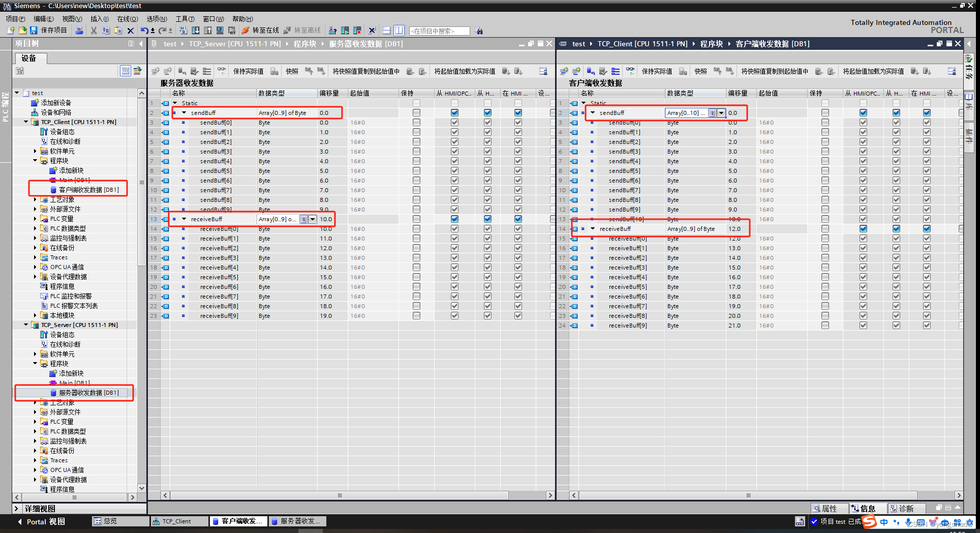Open the 帮助(H) menu
This screenshot has width=980, height=533.
[x=243, y=19]
